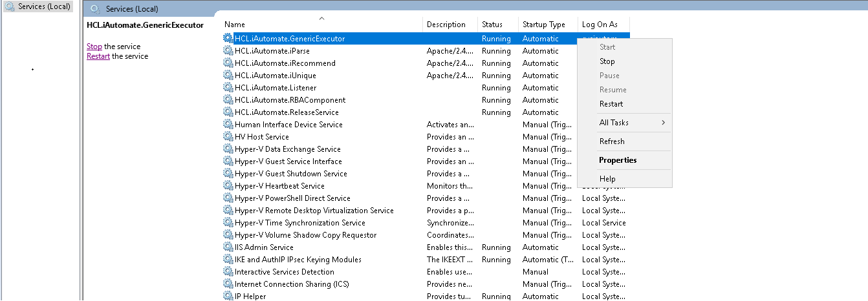
Task: Open Properties from the context menu
Action: (x=618, y=160)
